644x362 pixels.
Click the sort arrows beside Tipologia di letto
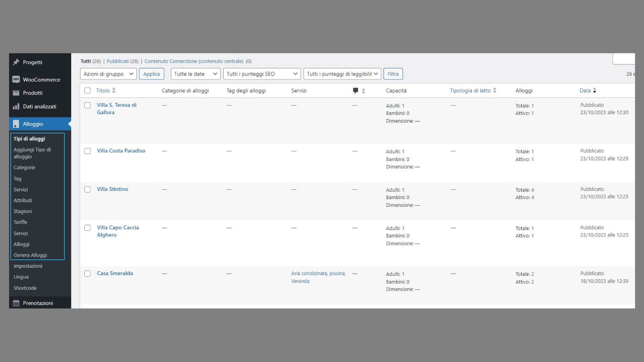pyautogui.click(x=495, y=90)
